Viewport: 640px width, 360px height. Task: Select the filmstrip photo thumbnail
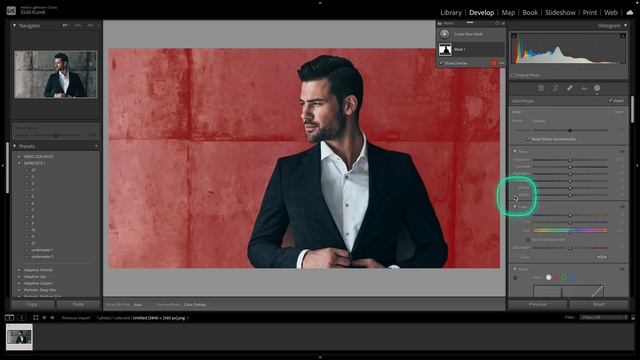coord(19,337)
